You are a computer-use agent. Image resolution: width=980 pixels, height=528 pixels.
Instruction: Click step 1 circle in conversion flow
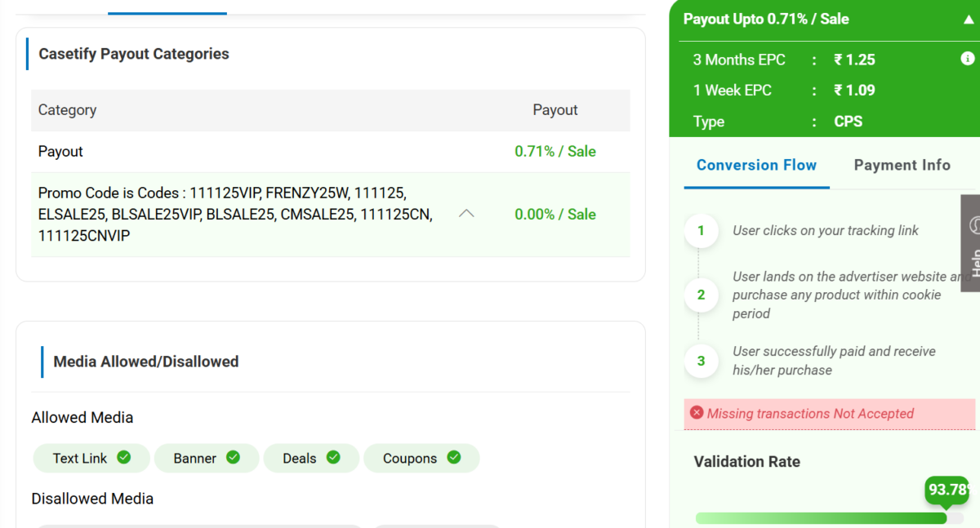click(701, 231)
